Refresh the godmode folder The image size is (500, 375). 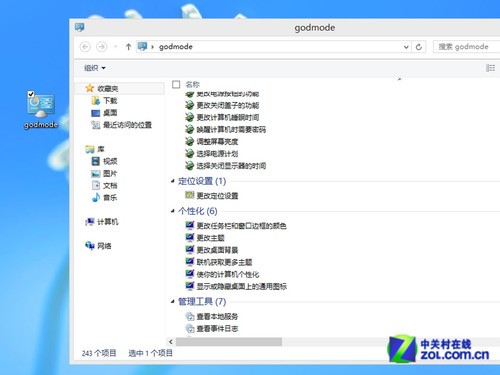tap(419, 47)
